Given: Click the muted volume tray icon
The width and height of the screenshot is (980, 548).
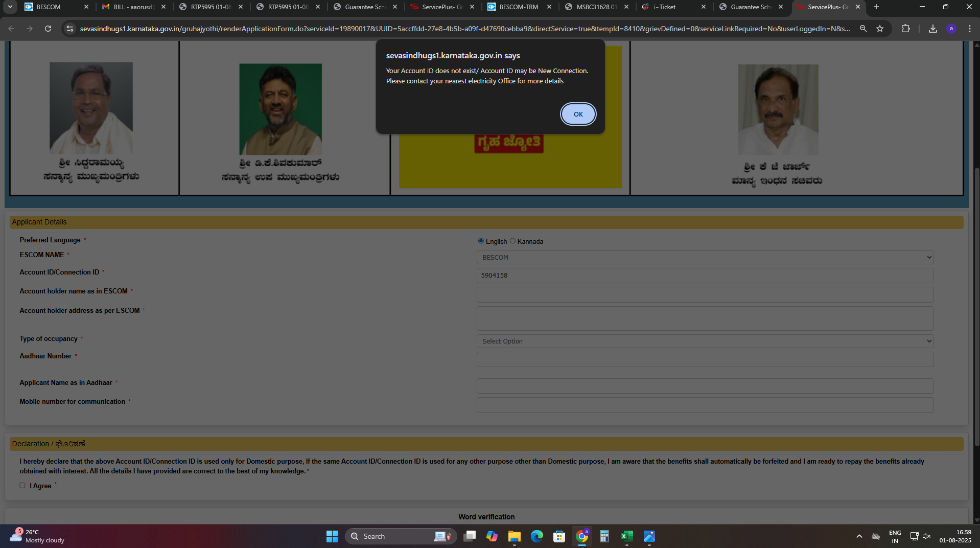Looking at the screenshot, I should click(x=927, y=536).
